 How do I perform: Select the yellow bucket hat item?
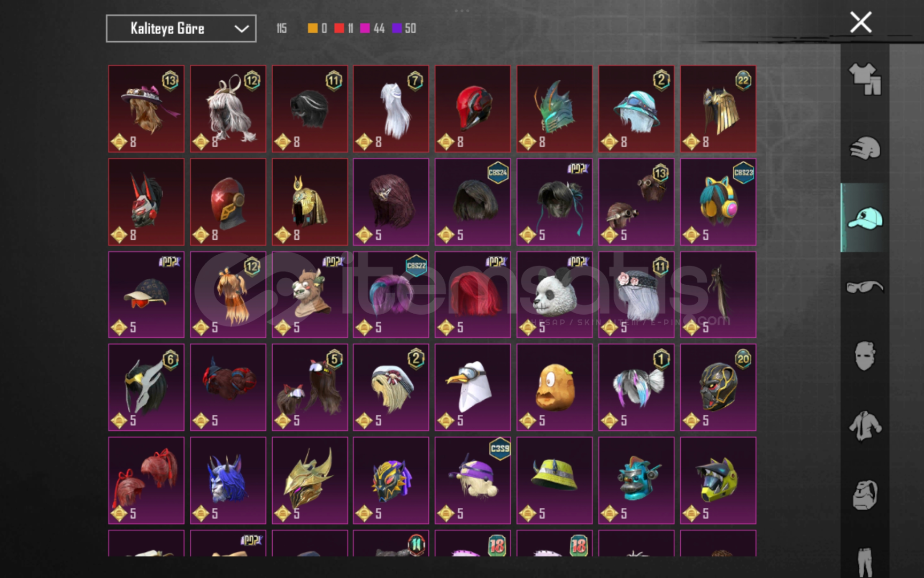(x=555, y=481)
